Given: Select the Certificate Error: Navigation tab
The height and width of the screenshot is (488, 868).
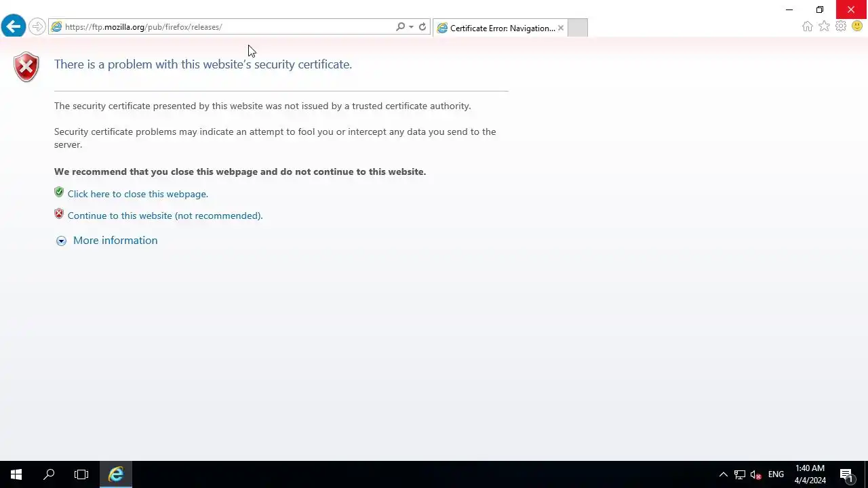Looking at the screenshot, I should coord(500,28).
